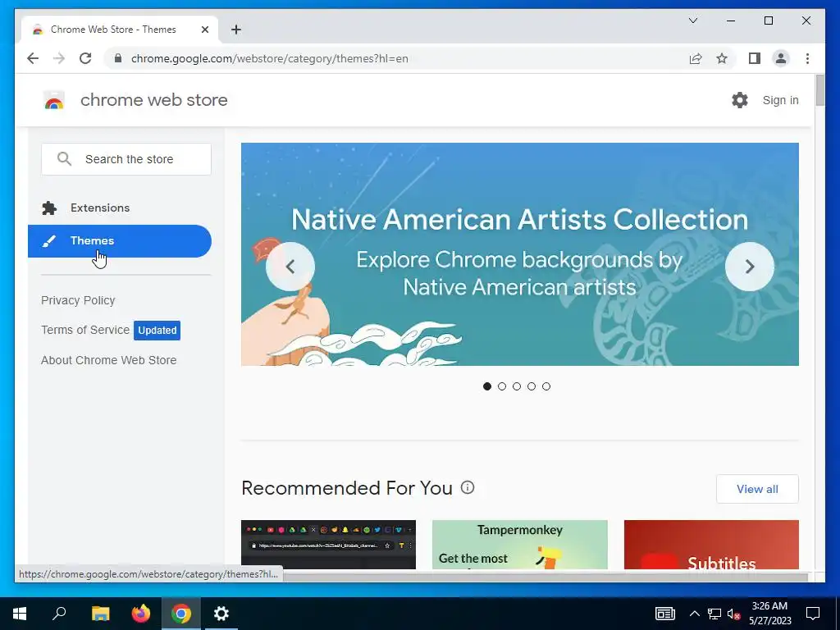Click the page vertical scrollbar thumb
The width and height of the screenshot is (840, 630).
tap(819, 90)
